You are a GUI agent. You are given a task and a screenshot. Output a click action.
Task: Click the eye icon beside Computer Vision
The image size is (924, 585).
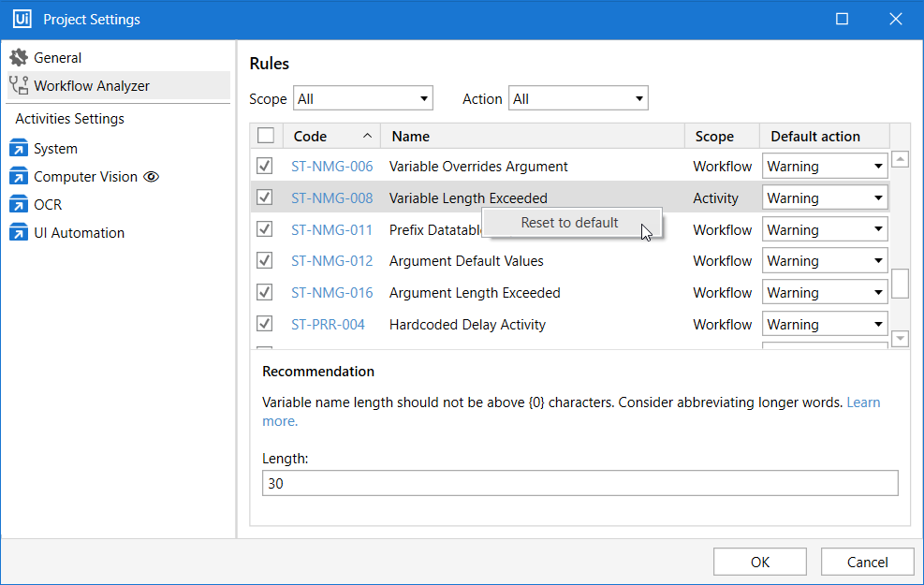151,177
